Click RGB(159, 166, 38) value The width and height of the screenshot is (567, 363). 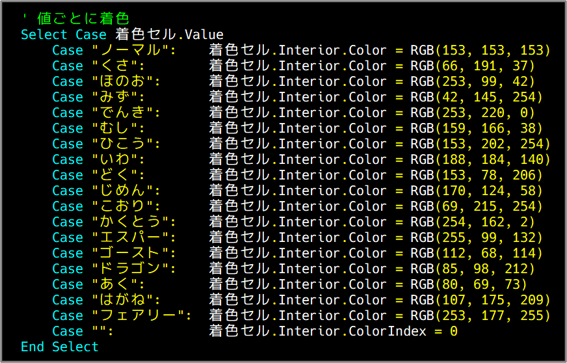477,128
